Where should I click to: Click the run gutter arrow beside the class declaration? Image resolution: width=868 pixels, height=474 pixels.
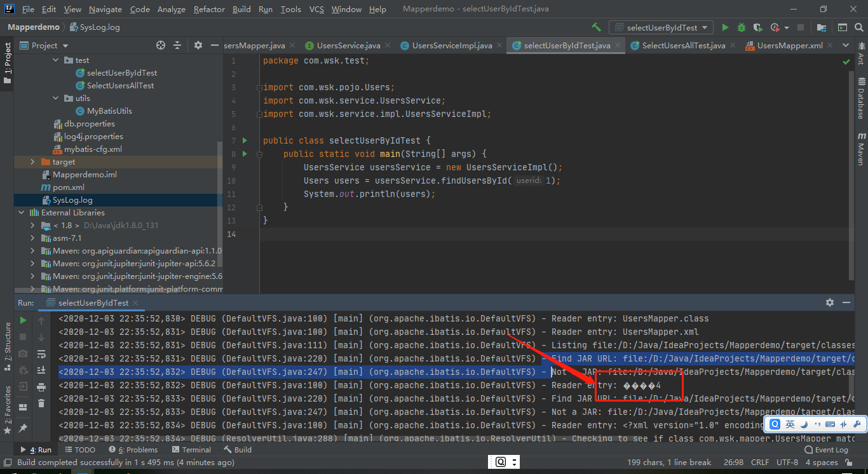point(245,140)
